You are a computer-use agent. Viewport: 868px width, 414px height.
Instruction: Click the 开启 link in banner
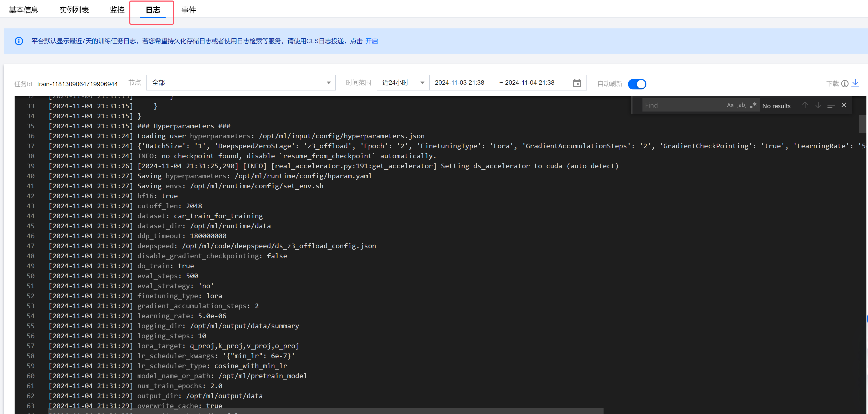[371, 41]
